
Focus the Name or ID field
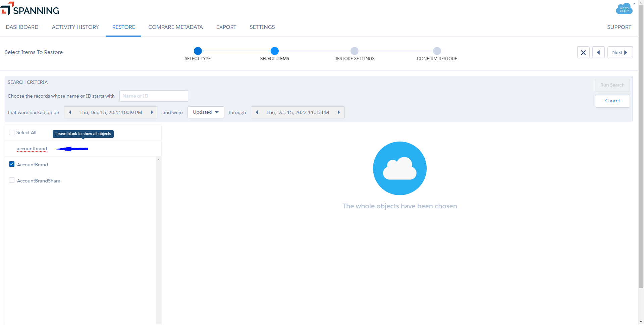click(154, 96)
